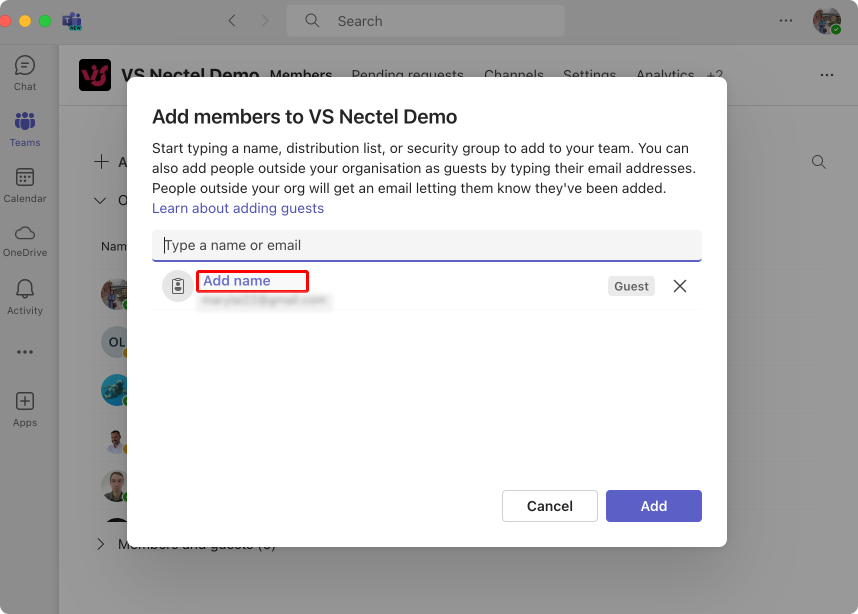
Task: Open the Calendar in sidebar
Action: click(x=25, y=186)
